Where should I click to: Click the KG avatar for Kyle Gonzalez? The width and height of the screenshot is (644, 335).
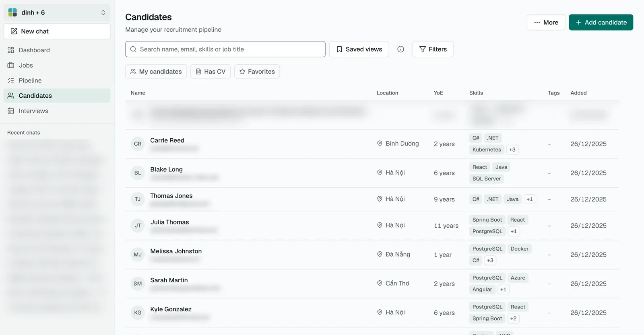click(x=138, y=312)
